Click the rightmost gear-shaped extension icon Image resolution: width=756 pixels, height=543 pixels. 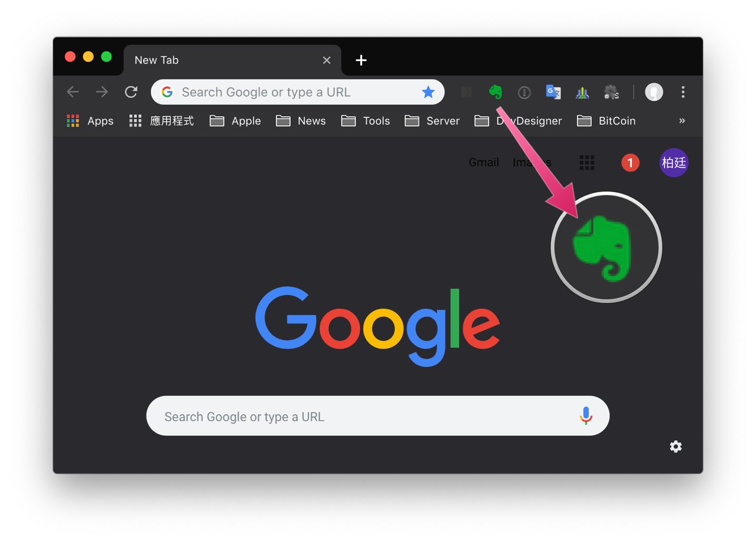click(611, 92)
